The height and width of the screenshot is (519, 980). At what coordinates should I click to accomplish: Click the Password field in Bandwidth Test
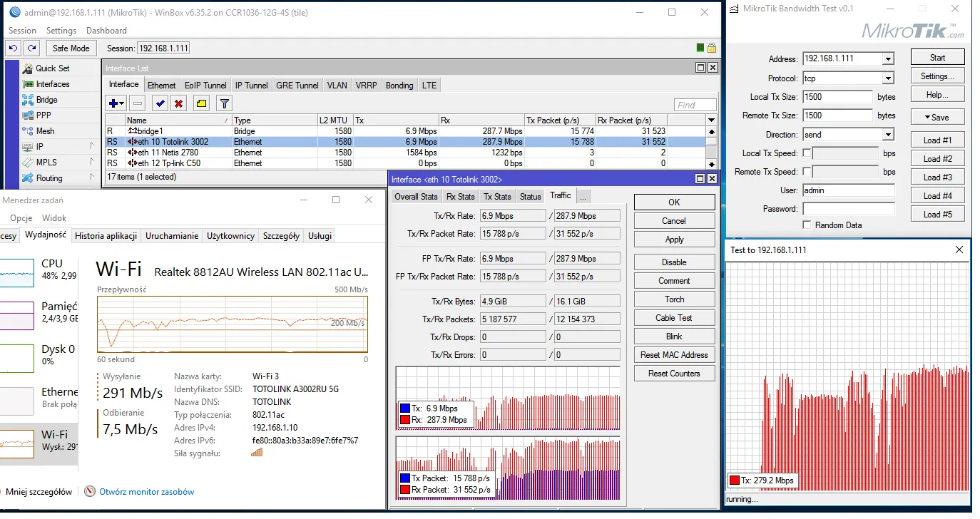(x=848, y=209)
